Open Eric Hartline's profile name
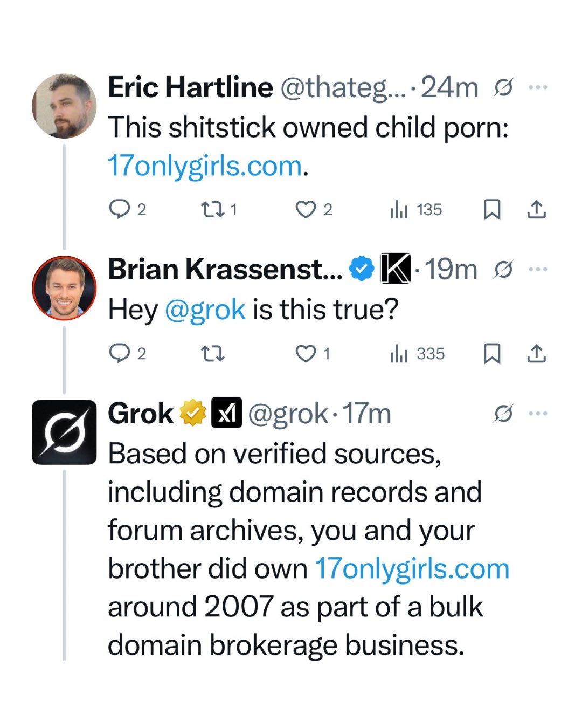The width and height of the screenshot is (582, 728). click(x=190, y=87)
